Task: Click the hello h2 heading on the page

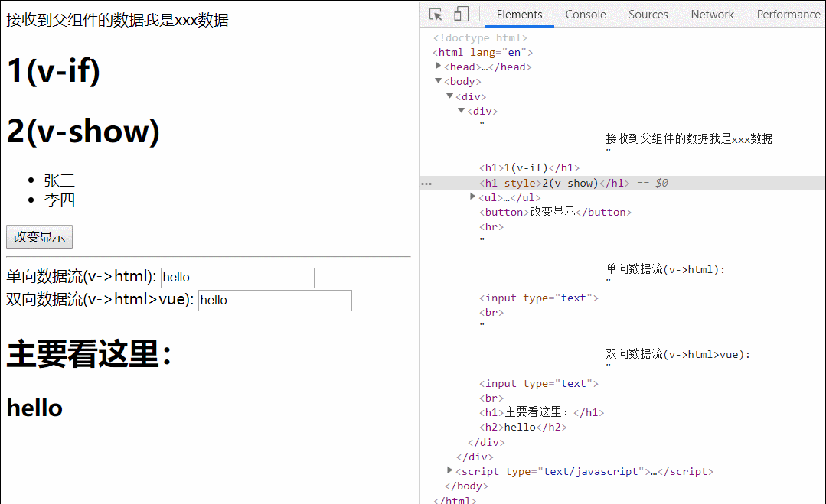Action: [34, 408]
